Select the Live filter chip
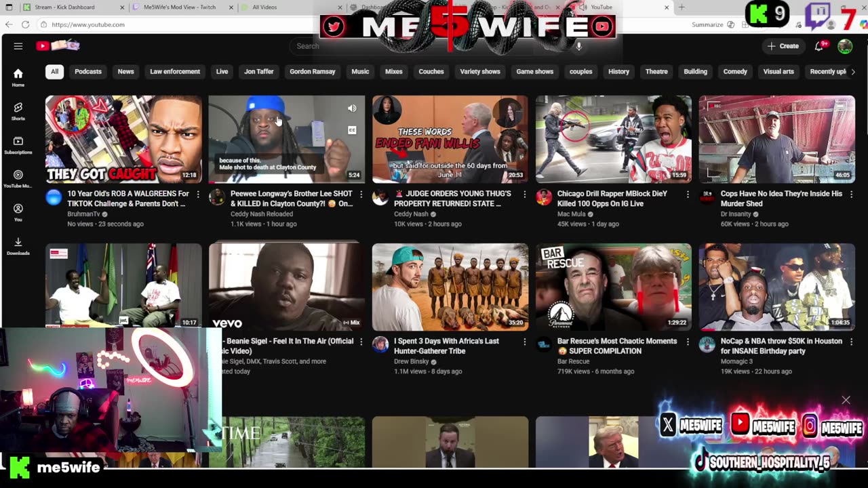 click(222, 72)
